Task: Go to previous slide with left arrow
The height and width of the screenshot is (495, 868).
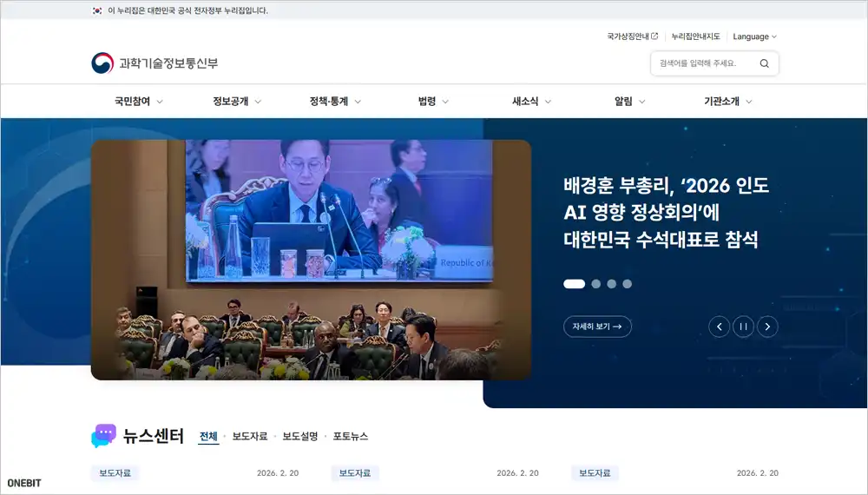Action: tap(719, 327)
